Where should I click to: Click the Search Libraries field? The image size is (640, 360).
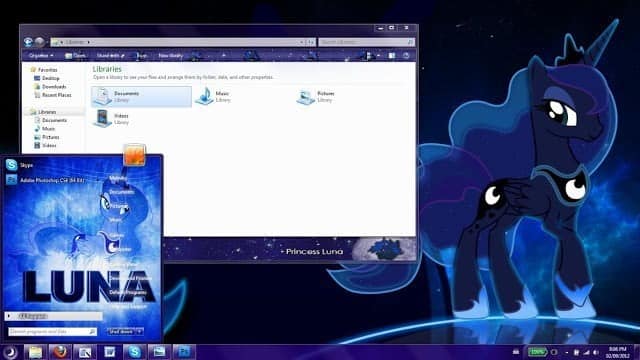click(x=366, y=42)
